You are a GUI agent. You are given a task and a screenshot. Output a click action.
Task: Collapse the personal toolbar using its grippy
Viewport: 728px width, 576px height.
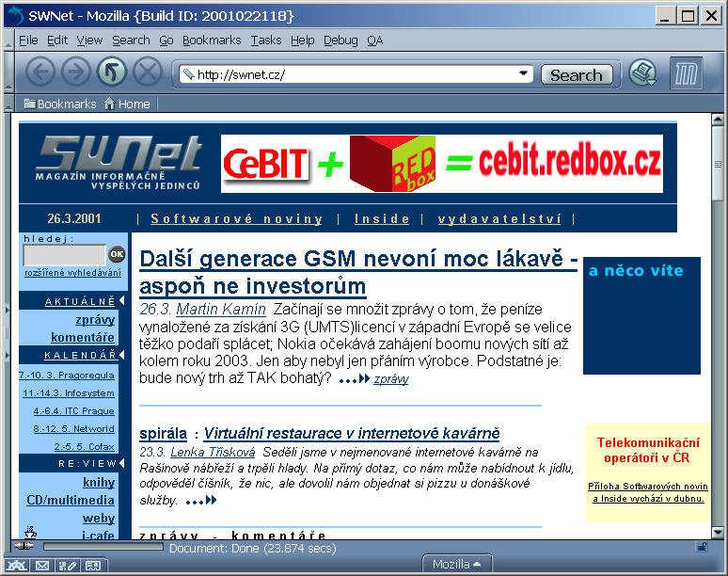click(8, 104)
